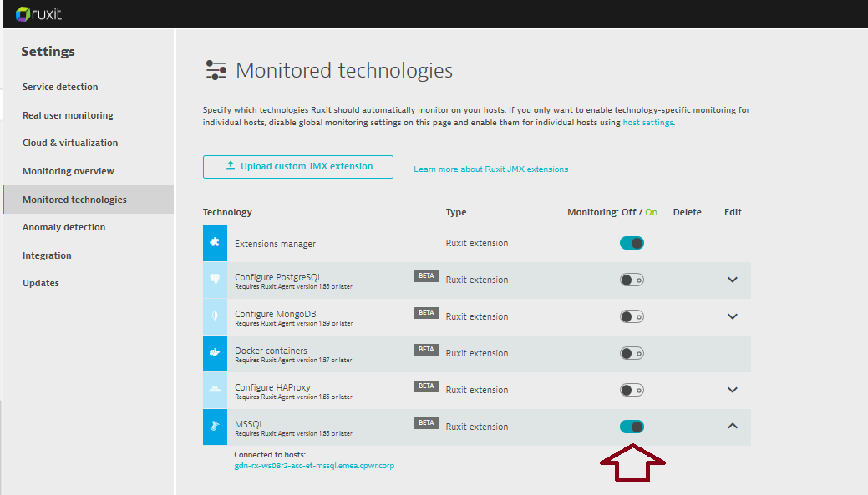Go to Updates settings page

(41, 283)
